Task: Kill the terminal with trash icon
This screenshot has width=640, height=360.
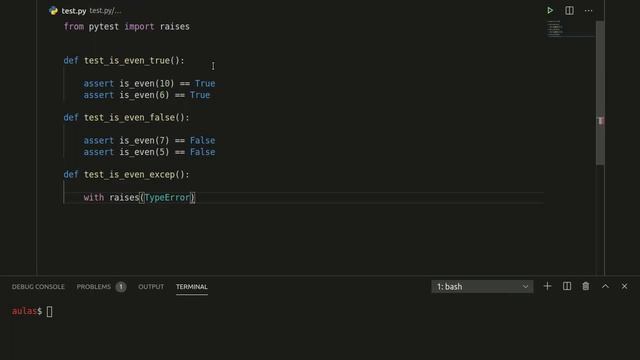Action: click(x=586, y=287)
